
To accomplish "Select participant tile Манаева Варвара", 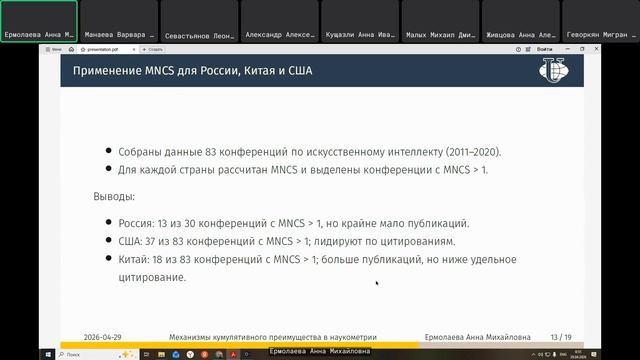I will click(119, 21).
